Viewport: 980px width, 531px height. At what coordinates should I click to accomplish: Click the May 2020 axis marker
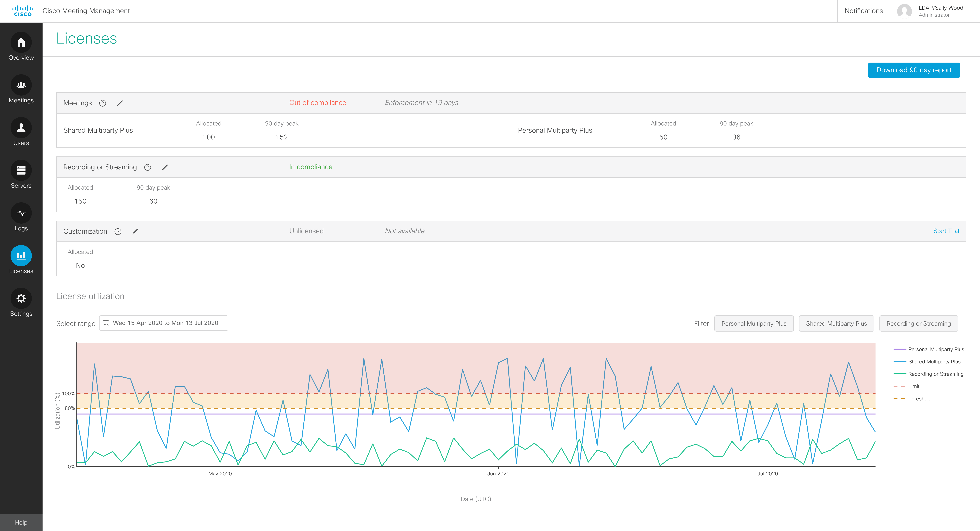[x=220, y=474]
